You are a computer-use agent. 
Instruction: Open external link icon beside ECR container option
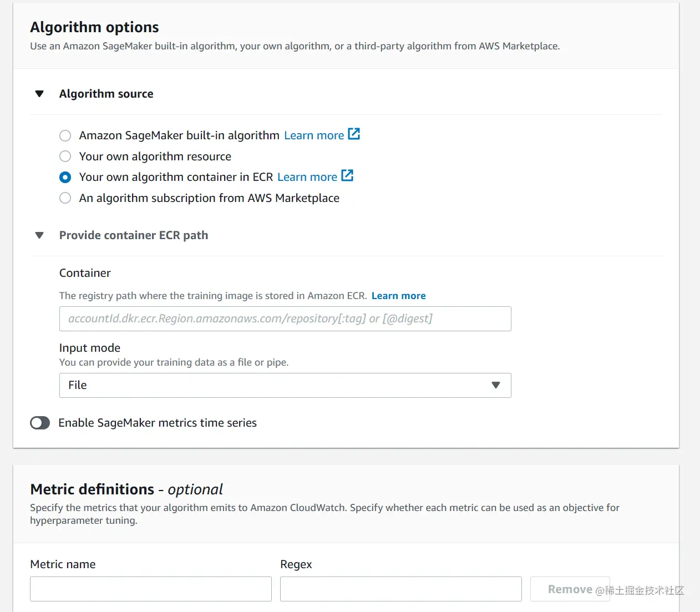pos(347,176)
